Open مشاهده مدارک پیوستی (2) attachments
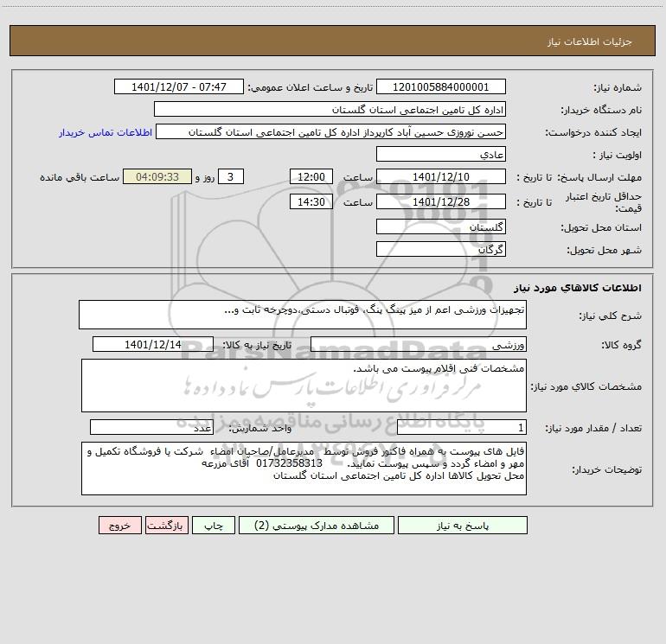 tap(317, 525)
